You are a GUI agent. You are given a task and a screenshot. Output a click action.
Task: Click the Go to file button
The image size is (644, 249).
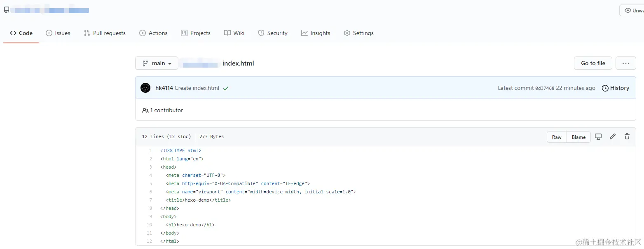(593, 63)
